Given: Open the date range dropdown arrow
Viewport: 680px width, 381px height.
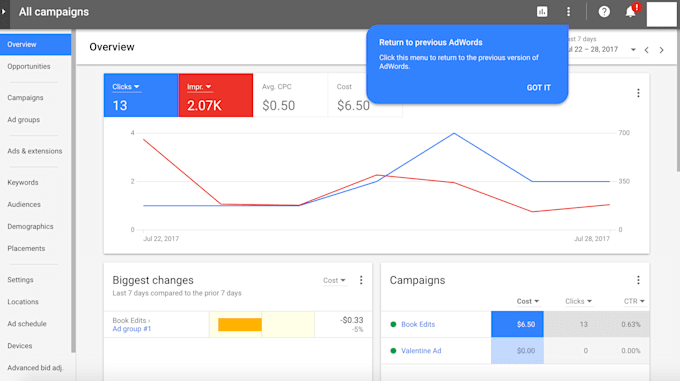Looking at the screenshot, I should coord(633,50).
